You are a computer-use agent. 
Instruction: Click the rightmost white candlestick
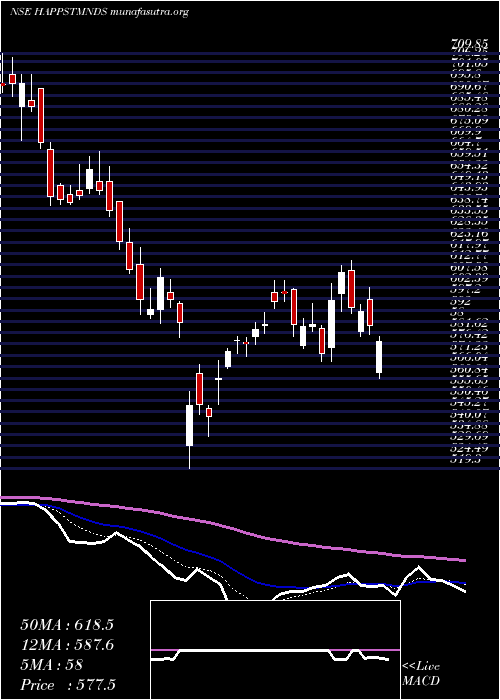tap(379, 357)
